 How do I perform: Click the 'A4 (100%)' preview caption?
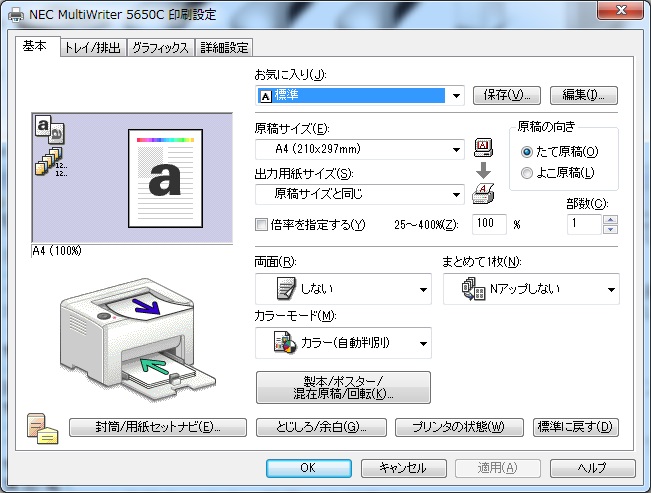[x=57, y=251]
